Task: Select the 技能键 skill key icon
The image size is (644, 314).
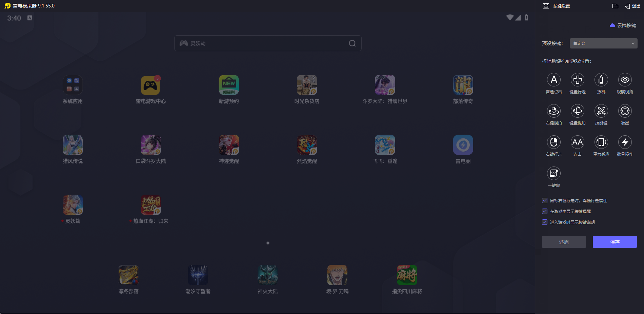Action: pyautogui.click(x=601, y=111)
